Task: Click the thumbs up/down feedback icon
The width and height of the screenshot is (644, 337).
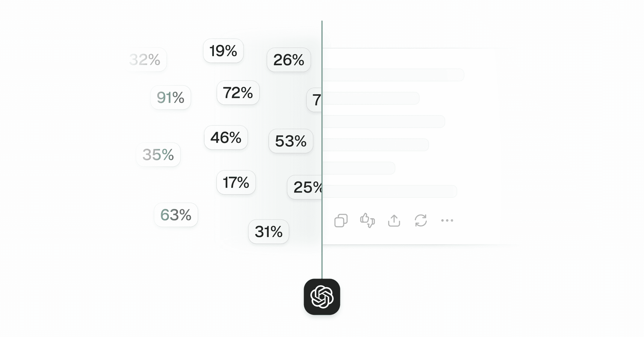Action: (367, 221)
